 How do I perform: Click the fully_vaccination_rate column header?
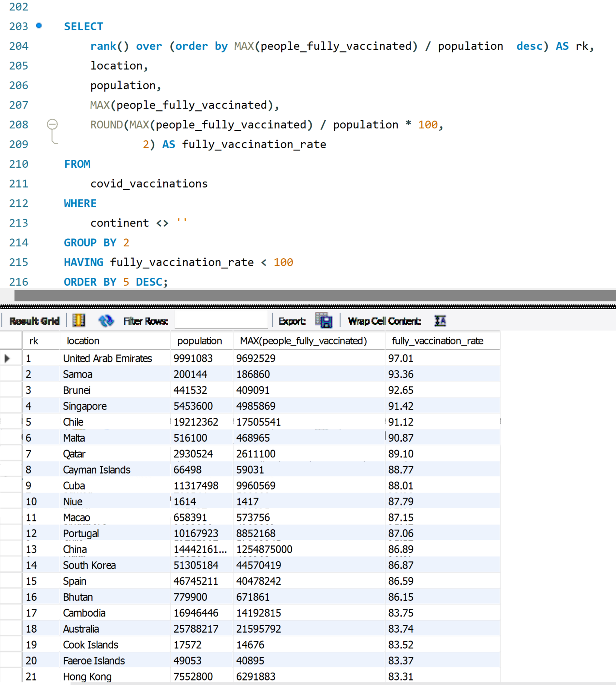click(x=437, y=341)
